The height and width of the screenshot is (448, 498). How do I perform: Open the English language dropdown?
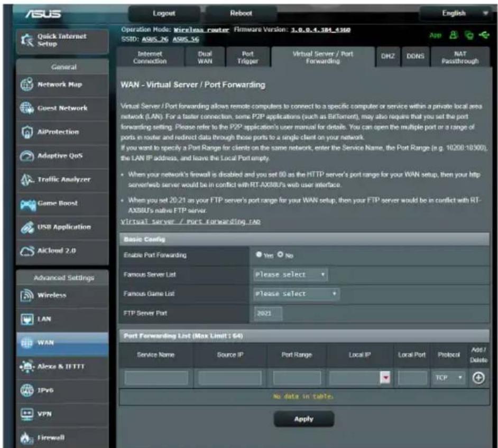tap(458, 13)
